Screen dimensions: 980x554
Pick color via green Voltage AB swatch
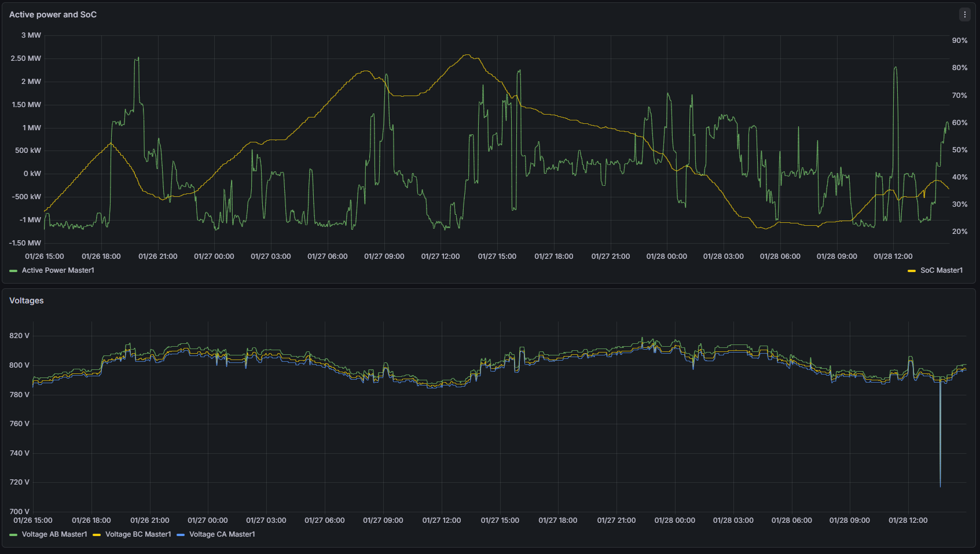13,535
